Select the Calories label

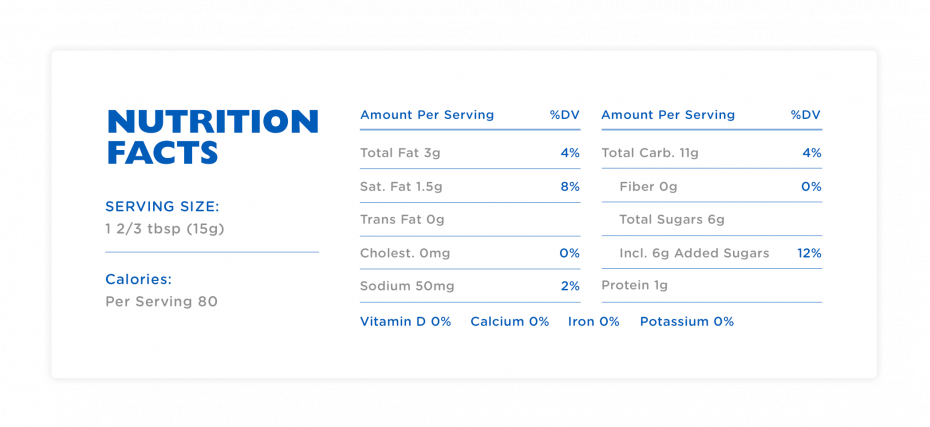click(x=139, y=279)
